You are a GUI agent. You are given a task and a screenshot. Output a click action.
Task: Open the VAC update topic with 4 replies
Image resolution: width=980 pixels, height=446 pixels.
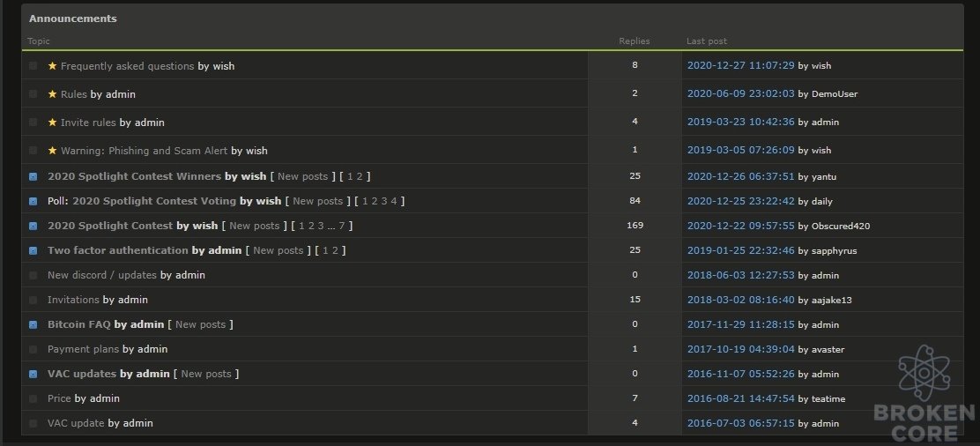pyautogui.click(x=76, y=423)
